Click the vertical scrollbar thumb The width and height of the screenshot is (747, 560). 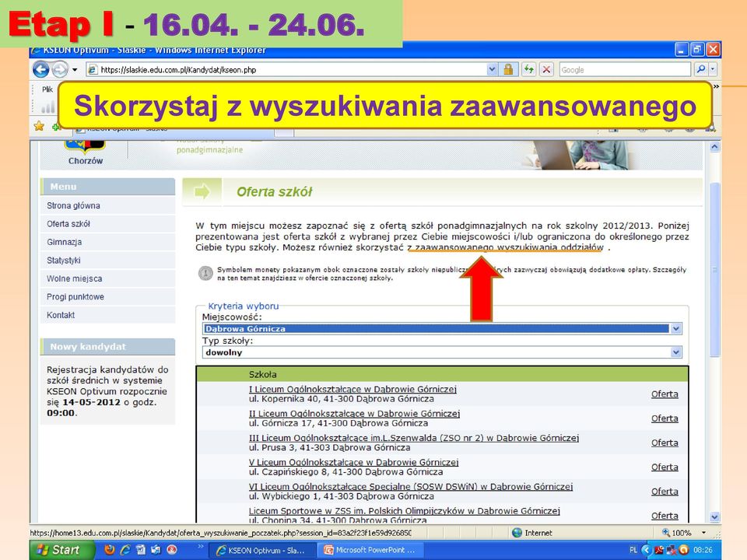coord(714,269)
